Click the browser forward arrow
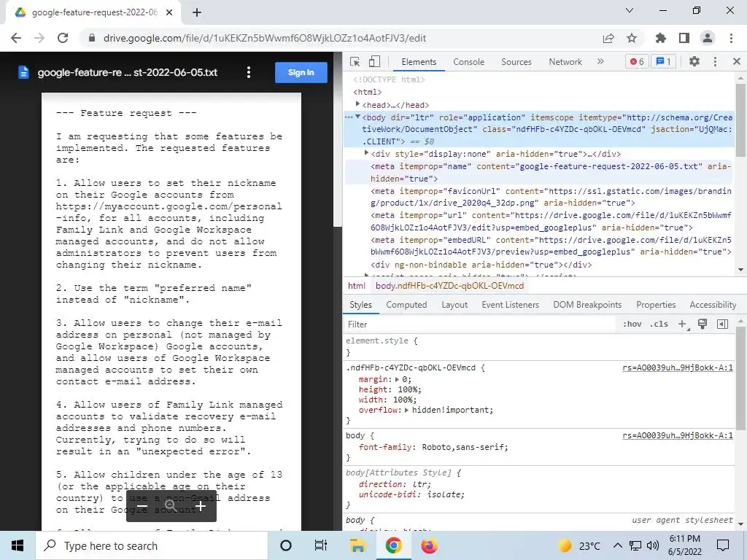Viewport: 747px width, 560px height. pos(39,38)
